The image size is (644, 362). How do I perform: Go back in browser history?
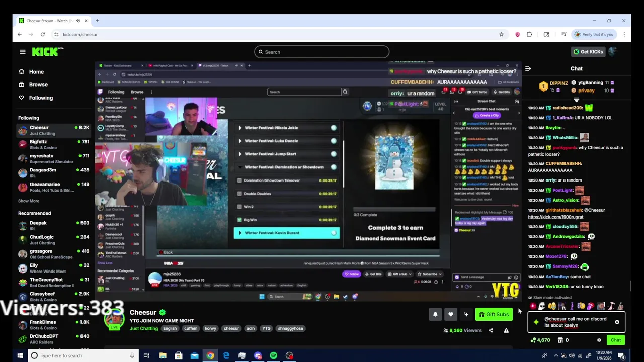(x=20, y=34)
